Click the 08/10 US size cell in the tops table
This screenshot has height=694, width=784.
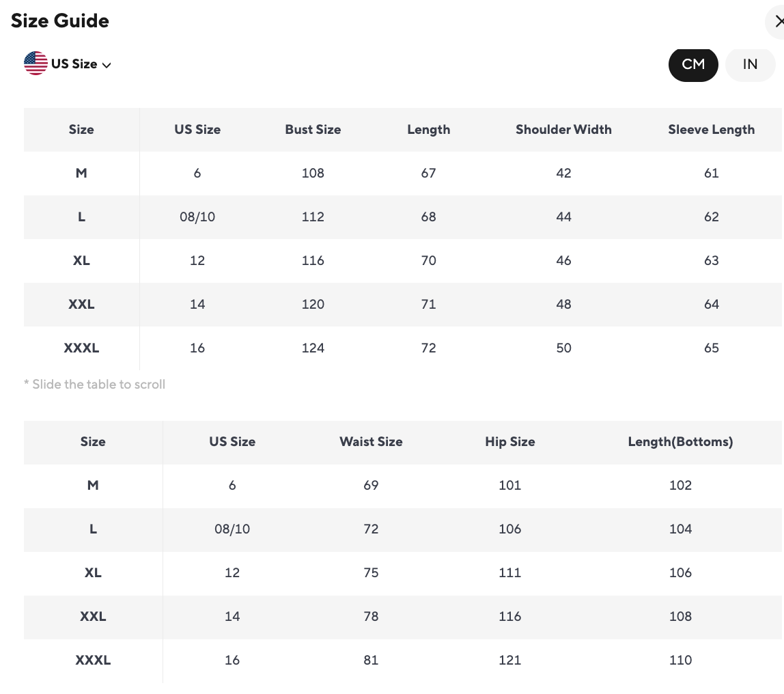[197, 217]
